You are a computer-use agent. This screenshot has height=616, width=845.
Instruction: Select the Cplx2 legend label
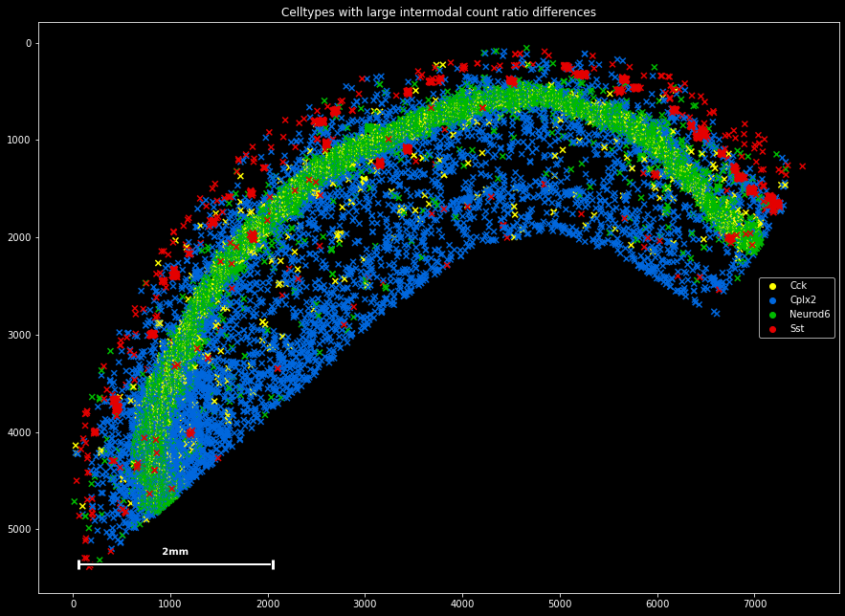(801, 300)
